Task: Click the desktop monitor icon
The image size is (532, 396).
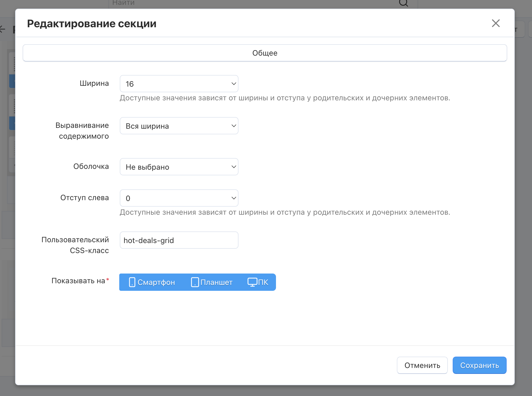Action: (252, 282)
